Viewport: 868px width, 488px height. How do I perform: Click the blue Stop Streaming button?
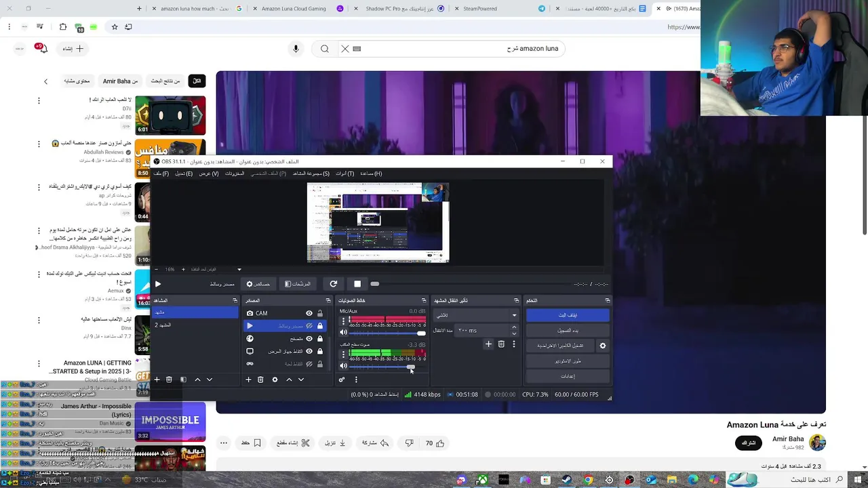tap(568, 315)
